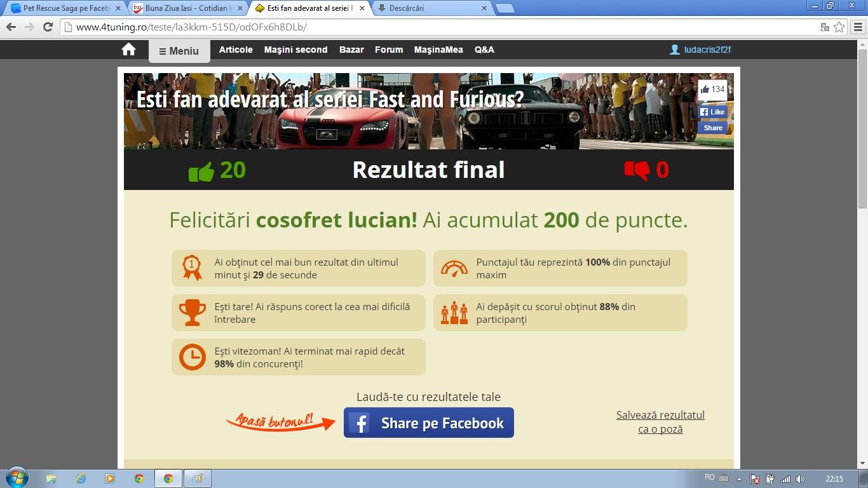Open the Paint taskbar window
This screenshot has width=868, height=488.
click(x=198, y=478)
